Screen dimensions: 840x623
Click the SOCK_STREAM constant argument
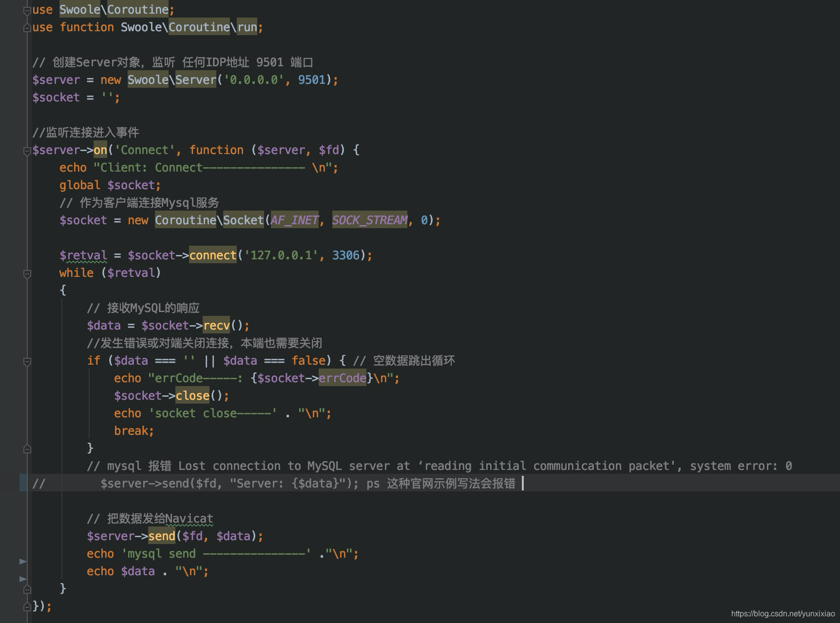click(x=369, y=220)
